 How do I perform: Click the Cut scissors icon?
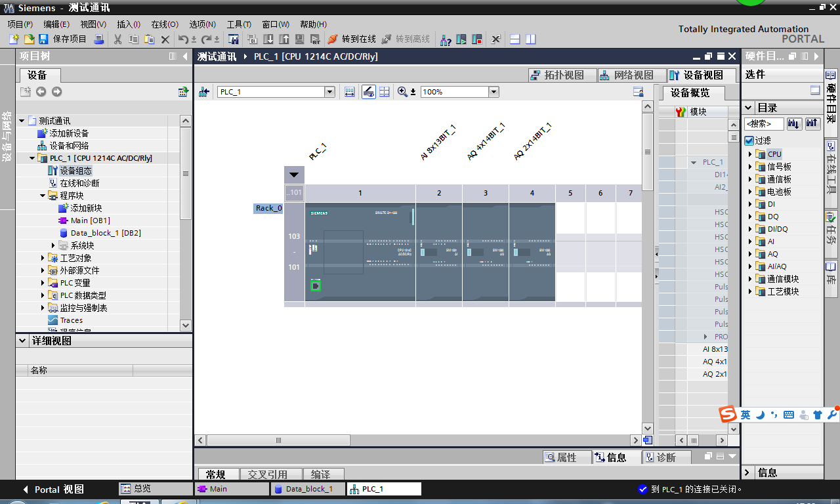(x=117, y=39)
